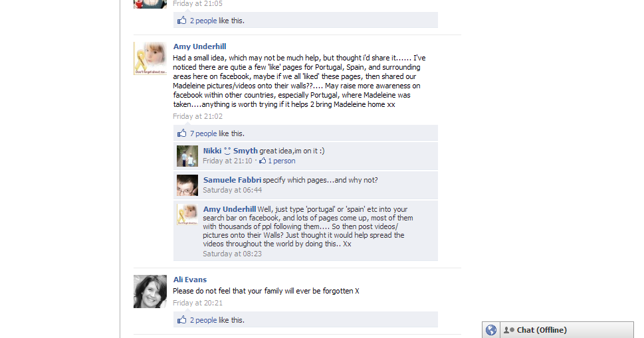Click the person icon beside Chat (Offline)
This screenshot has height=338, width=644.
tap(509, 330)
